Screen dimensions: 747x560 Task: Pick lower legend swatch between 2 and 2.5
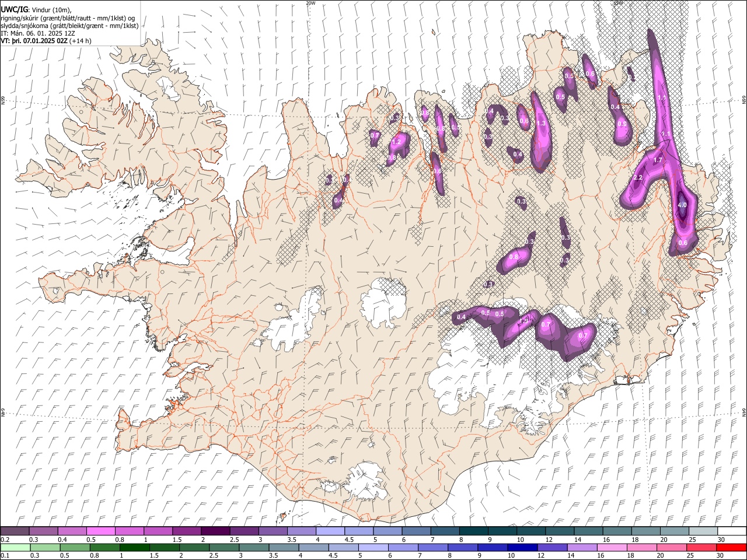click(194, 548)
